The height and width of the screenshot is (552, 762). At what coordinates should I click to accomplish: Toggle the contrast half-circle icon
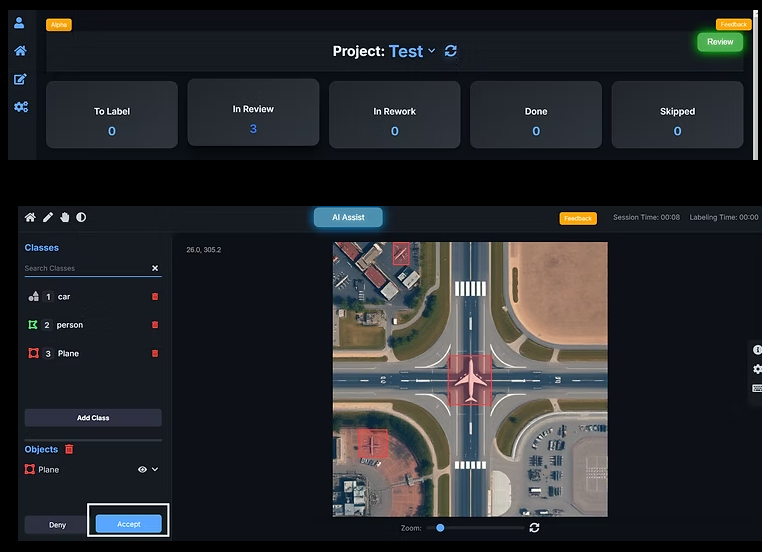[81, 217]
